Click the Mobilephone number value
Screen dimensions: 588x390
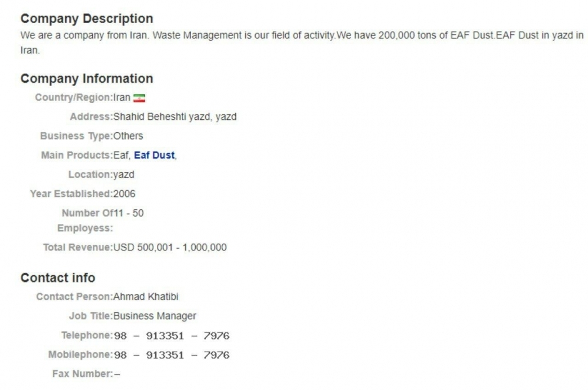(x=171, y=355)
